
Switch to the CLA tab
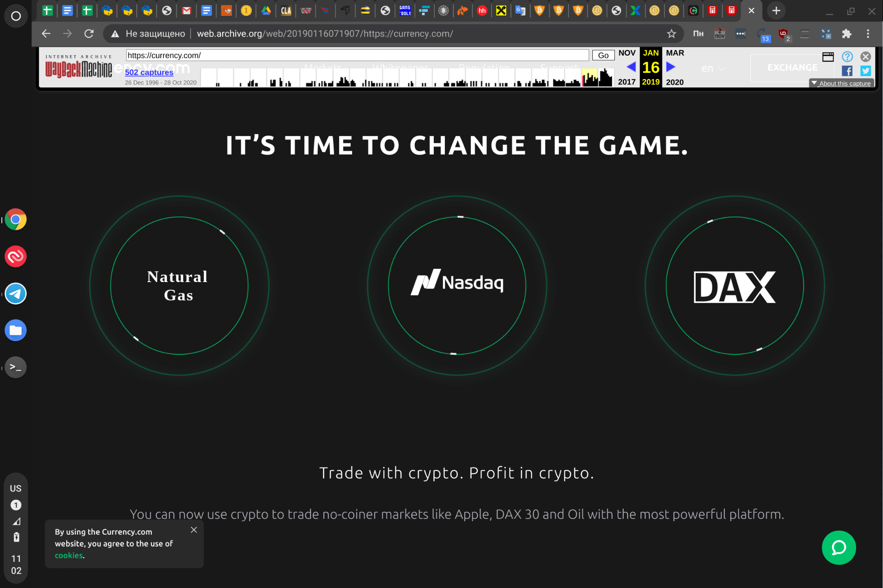point(286,11)
